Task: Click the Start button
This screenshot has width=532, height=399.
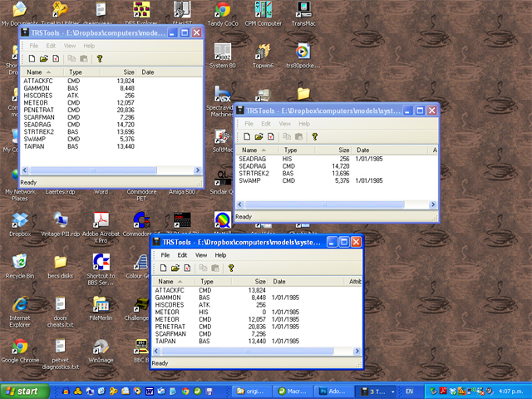Action: tap(25, 392)
